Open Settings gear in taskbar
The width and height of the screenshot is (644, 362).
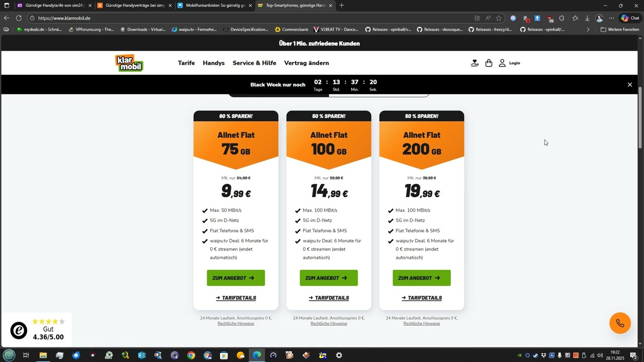click(339, 355)
